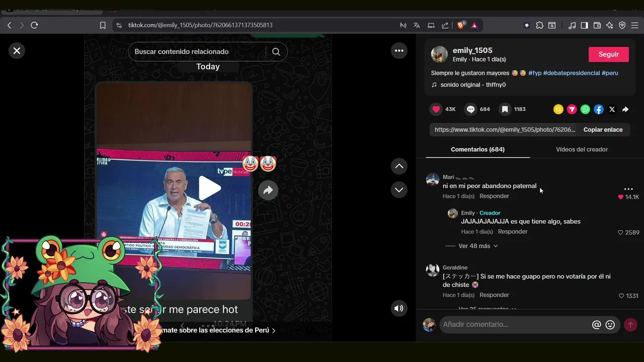Image resolution: width=644 pixels, height=362 pixels.
Task: Open the Leo AI sparkle icon
Action: coord(610,25)
